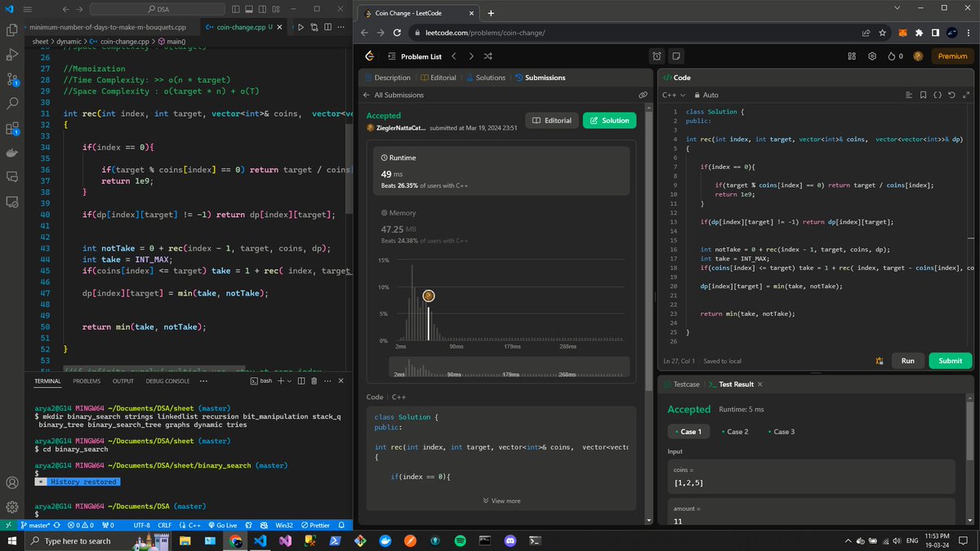Expand View more in submitted code
The image size is (980, 551).
501,500
